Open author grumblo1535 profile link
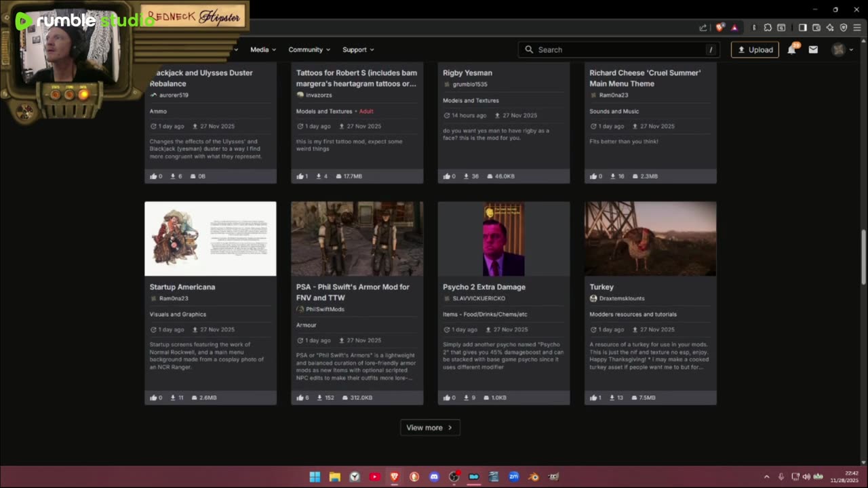The width and height of the screenshot is (868, 488). pos(470,84)
